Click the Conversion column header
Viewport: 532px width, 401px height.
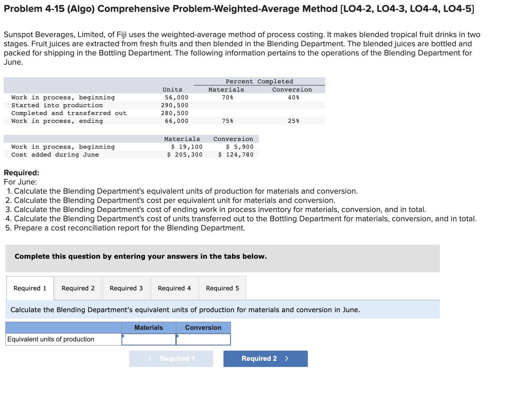(203, 327)
